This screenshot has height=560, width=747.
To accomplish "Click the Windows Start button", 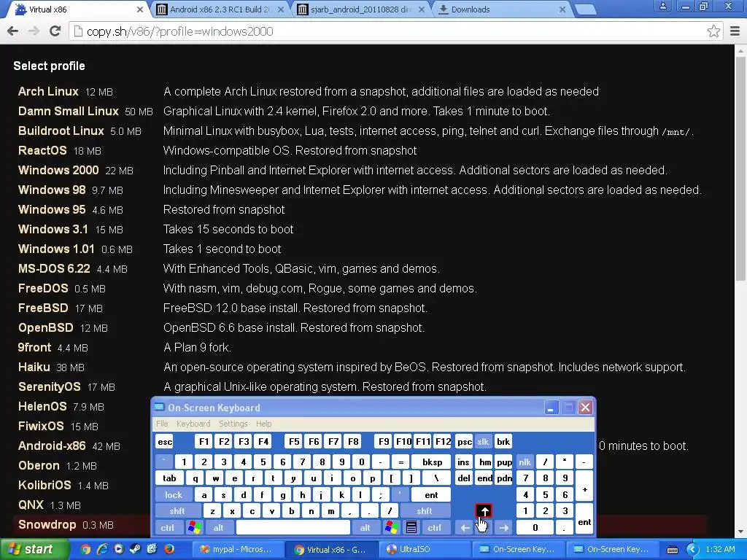I will tap(34, 549).
